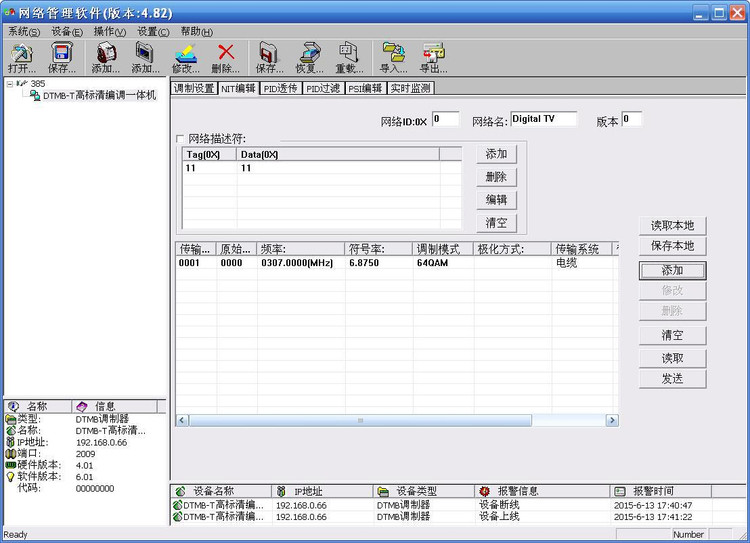The width and height of the screenshot is (750, 543).
Task: Switch to the 调制设置 tab
Action: coord(194,89)
